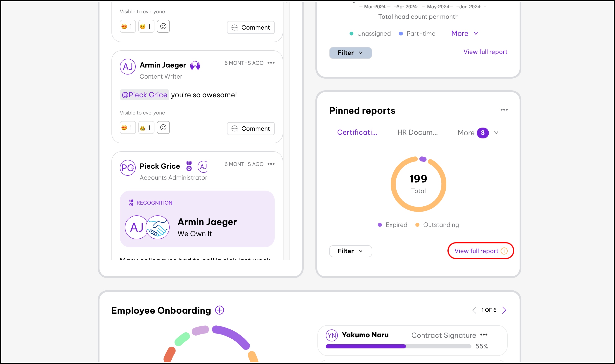
Task: Click info icon beside View full report
Action: pyautogui.click(x=504, y=251)
